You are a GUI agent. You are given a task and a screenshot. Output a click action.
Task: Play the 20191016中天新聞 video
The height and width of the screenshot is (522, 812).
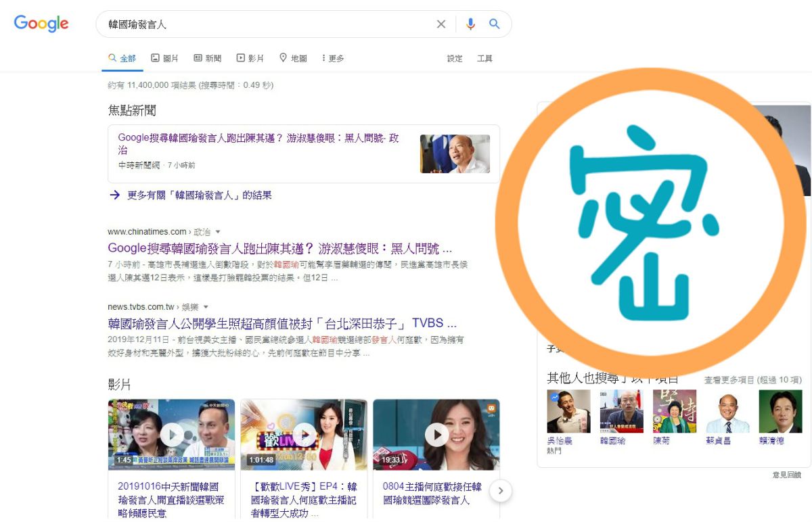[171, 434]
